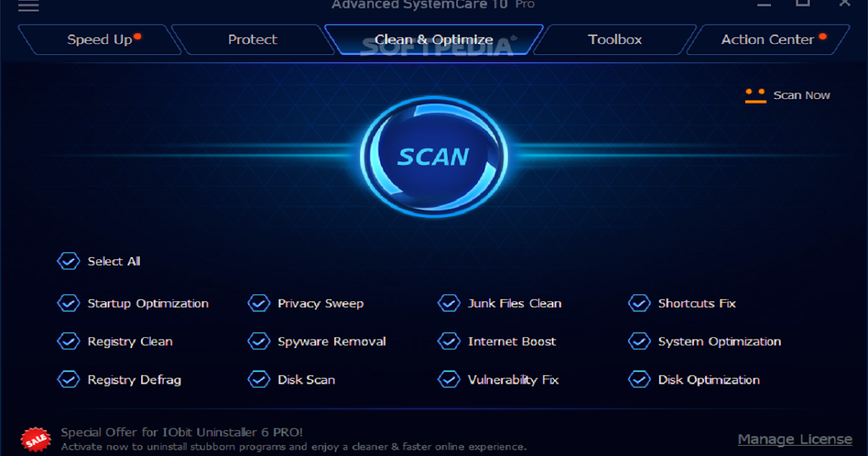Toggle the Select All checkbox
Image resolution: width=868 pixels, height=456 pixels.
(x=69, y=261)
